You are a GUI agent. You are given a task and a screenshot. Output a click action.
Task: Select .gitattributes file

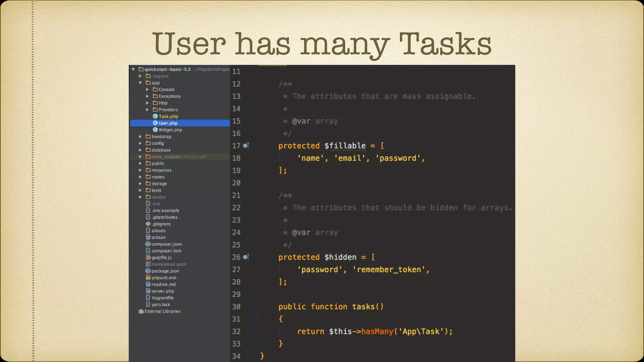tap(165, 217)
